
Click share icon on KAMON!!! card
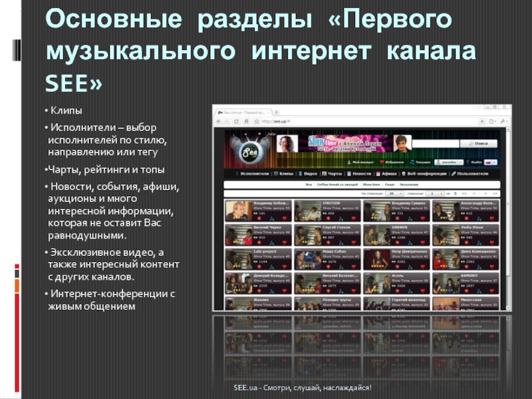pos(479,291)
